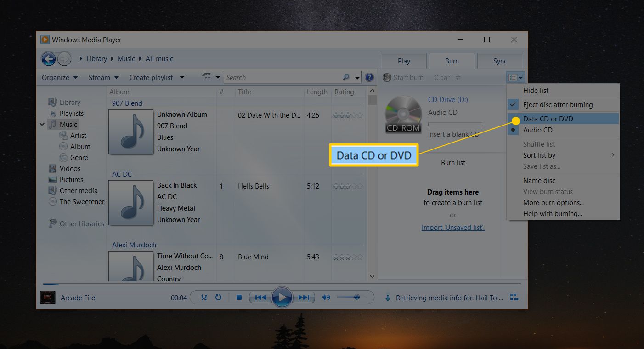This screenshot has width=644, height=349.
Task: Click the Stop button
Action: 239,298
